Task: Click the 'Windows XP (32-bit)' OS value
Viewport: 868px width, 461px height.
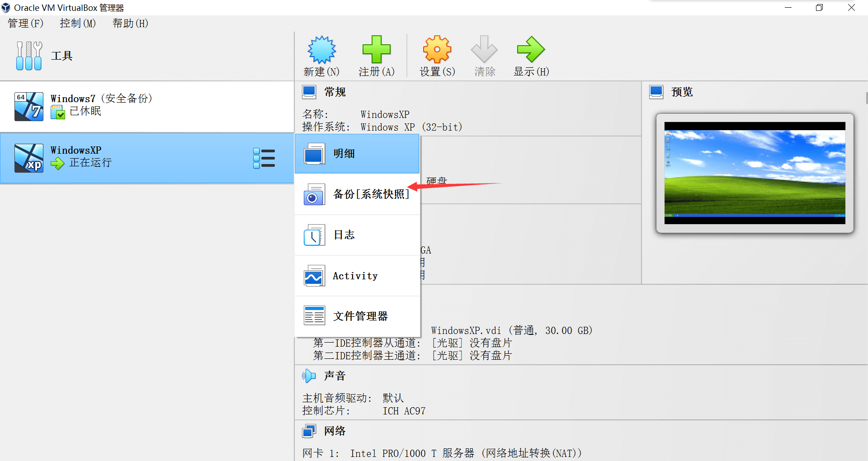Action: click(x=411, y=127)
